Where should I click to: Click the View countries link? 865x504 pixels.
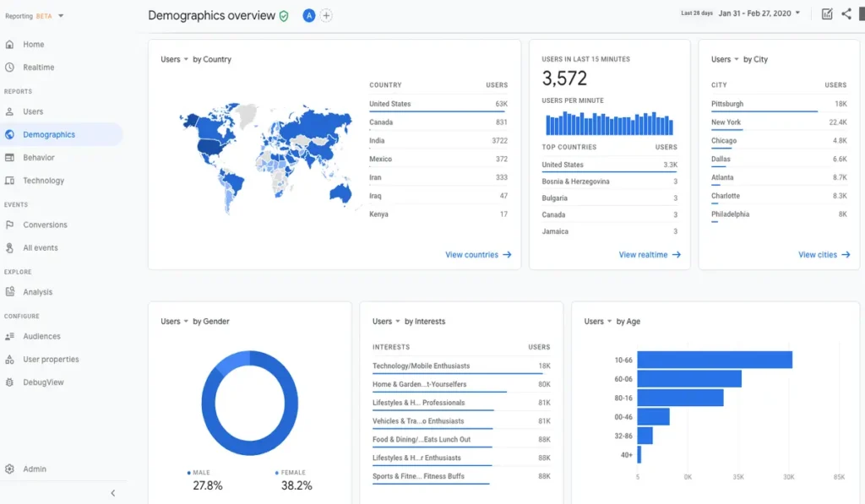(x=478, y=255)
